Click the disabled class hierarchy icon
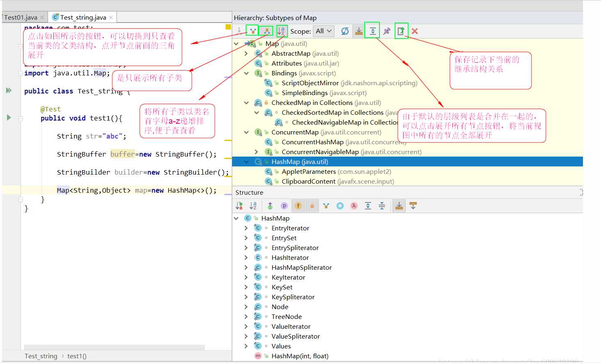The image size is (601, 364). (x=239, y=31)
